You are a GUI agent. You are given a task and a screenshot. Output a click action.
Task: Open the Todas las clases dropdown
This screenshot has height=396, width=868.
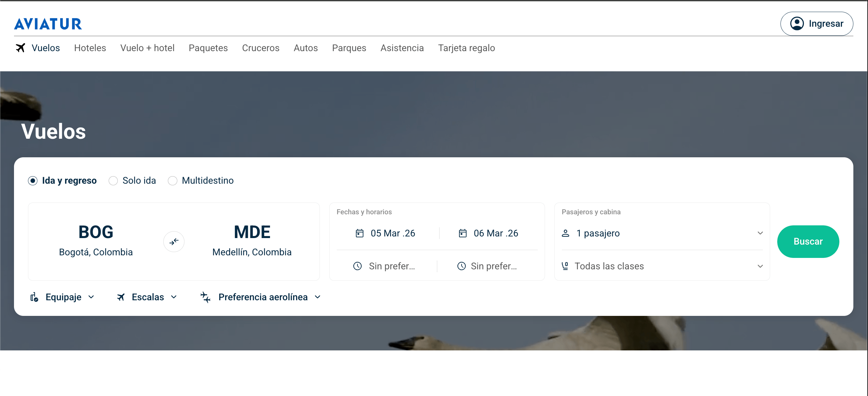point(662,266)
